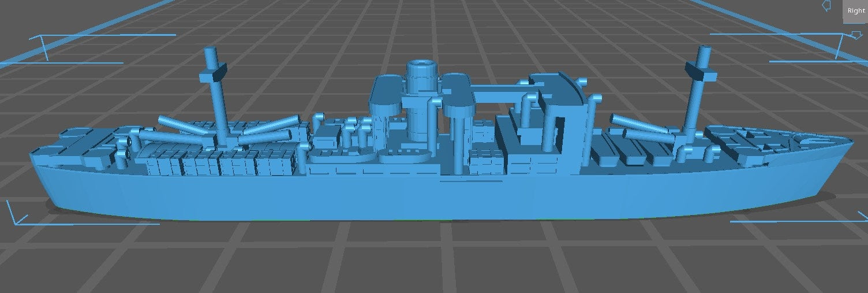Click the view cube left rotation arrow
The image size is (868, 293).
click(826, 6)
